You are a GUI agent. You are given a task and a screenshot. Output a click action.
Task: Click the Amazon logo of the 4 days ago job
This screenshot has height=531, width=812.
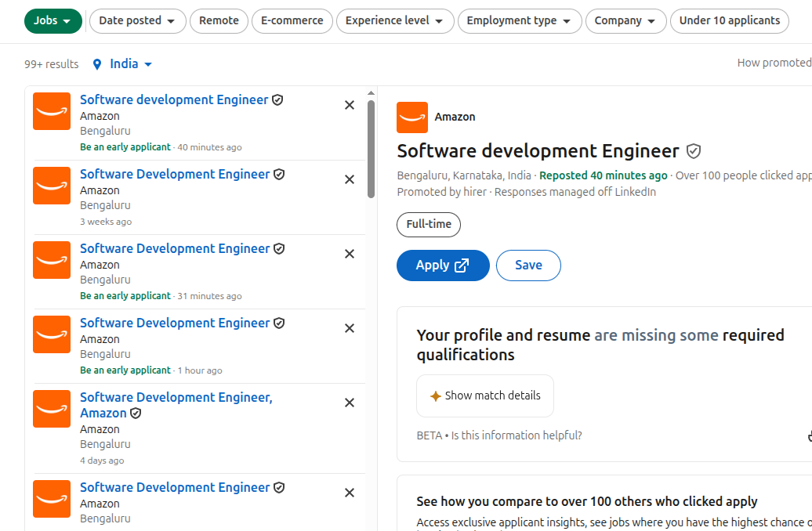click(52, 409)
